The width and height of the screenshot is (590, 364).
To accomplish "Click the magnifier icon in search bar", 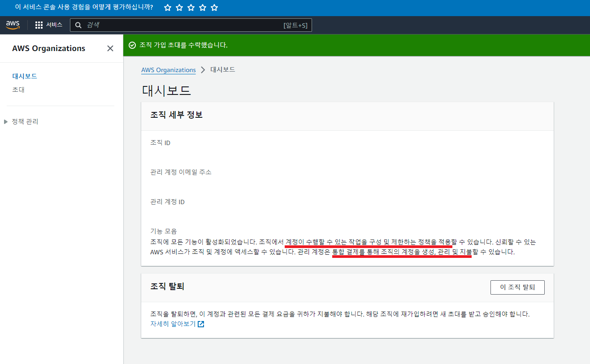I will [78, 25].
